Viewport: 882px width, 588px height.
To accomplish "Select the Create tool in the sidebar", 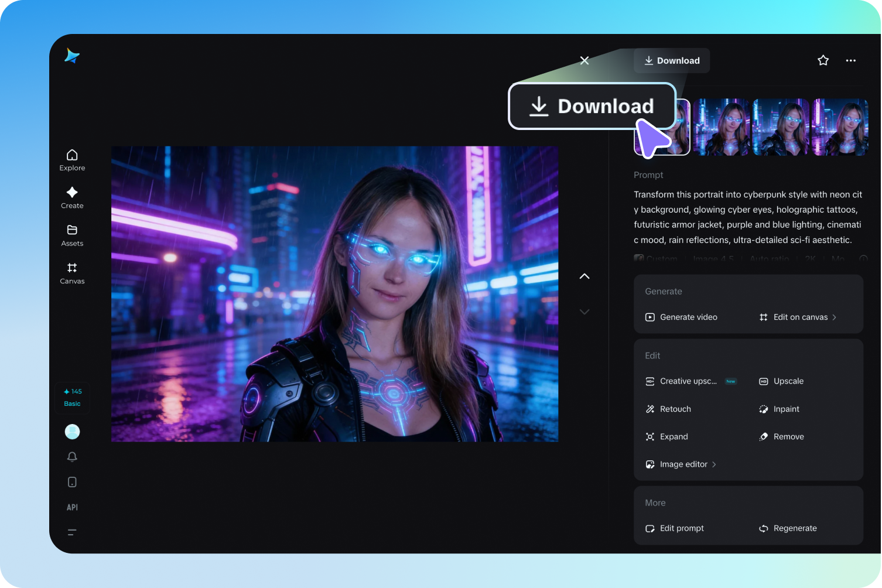I will point(72,198).
